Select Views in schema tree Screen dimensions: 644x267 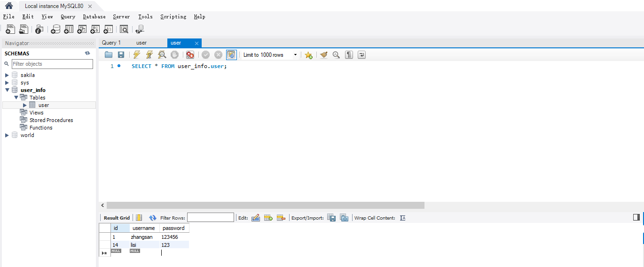(x=36, y=113)
